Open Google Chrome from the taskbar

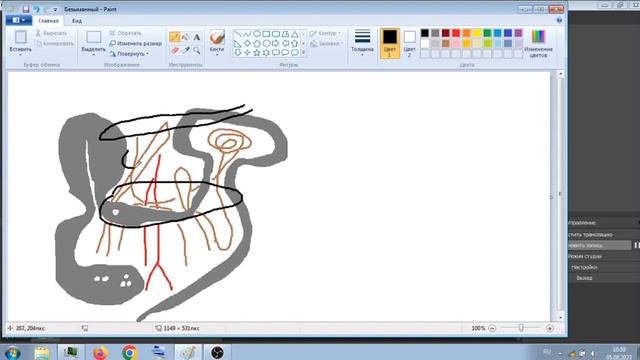pyautogui.click(x=129, y=352)
